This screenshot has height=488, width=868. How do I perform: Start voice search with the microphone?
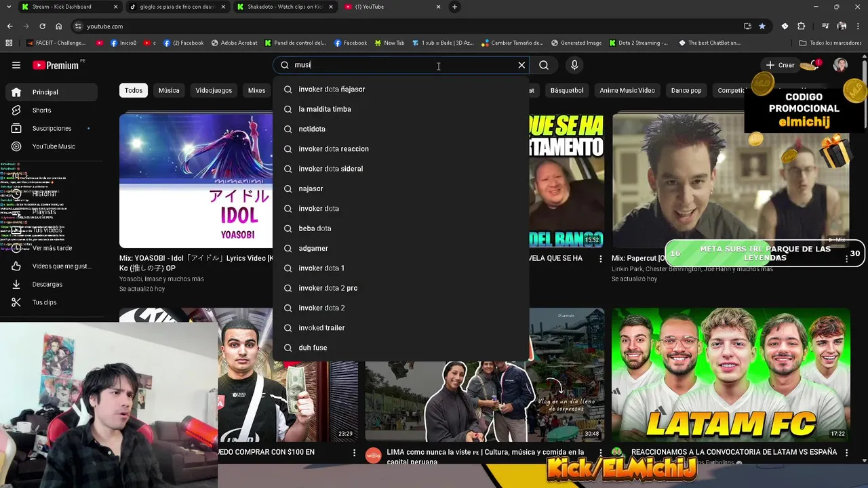574,65
